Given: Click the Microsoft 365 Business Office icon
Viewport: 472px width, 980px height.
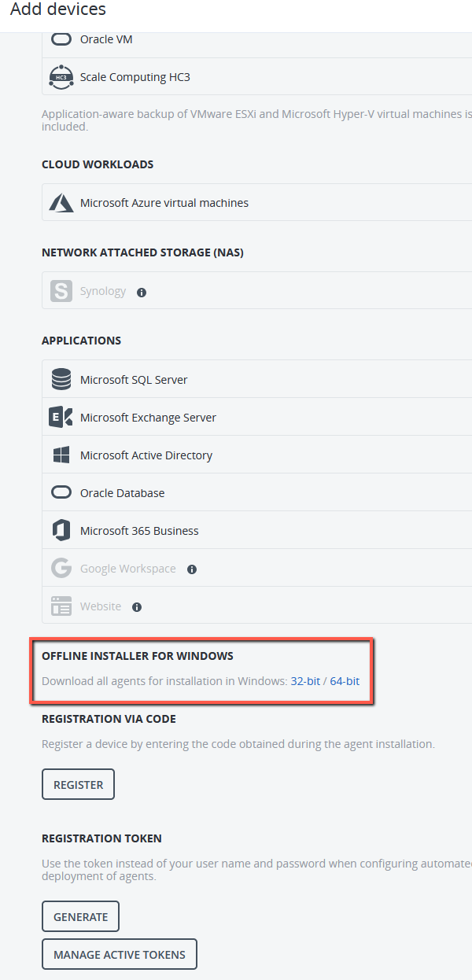Looking at the screenshot, I should [61, 531].
